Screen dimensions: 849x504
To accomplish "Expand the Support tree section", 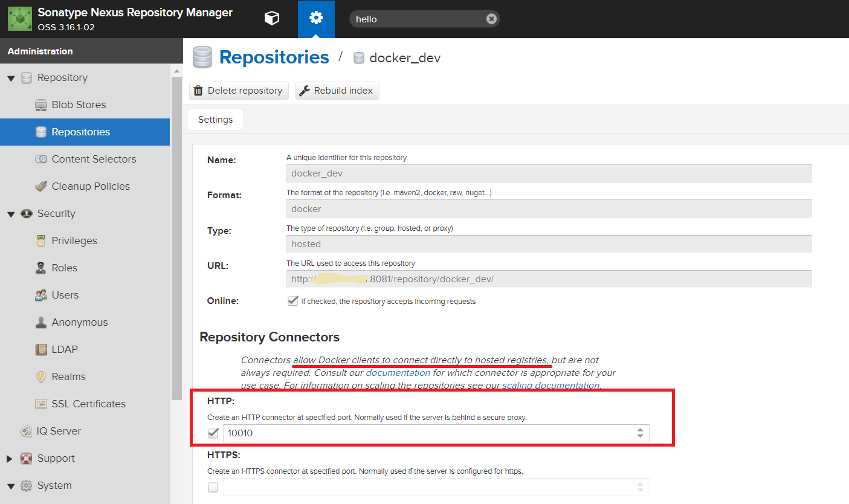I will 10,459.
